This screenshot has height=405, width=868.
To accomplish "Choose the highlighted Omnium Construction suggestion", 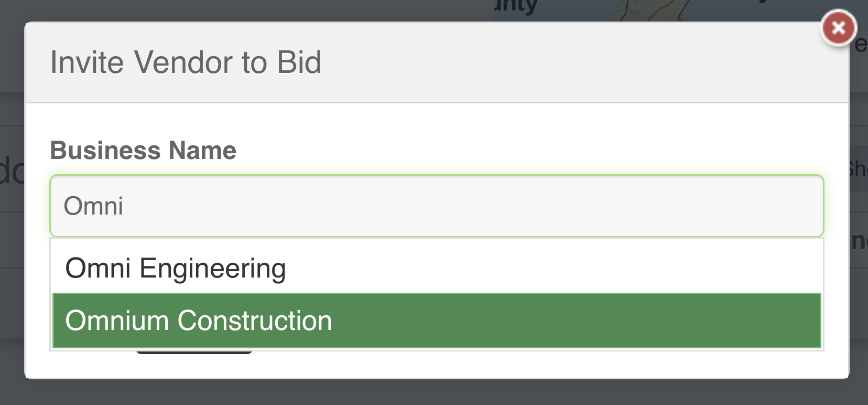I will click(x=199, y=321).
